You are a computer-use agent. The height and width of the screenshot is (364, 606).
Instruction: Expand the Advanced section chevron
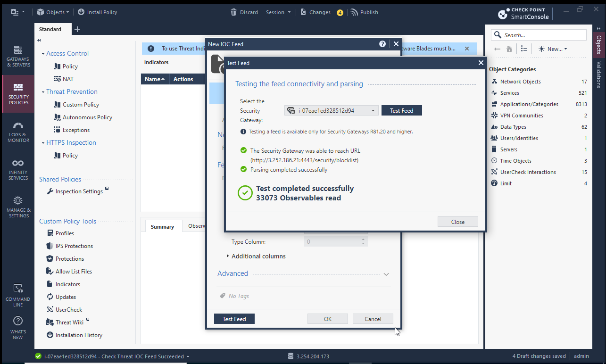click(386, 274)
